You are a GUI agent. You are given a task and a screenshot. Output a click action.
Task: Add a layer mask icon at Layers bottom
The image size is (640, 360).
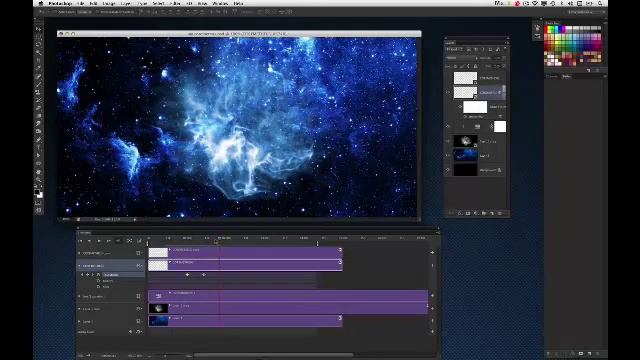(468, 213)
